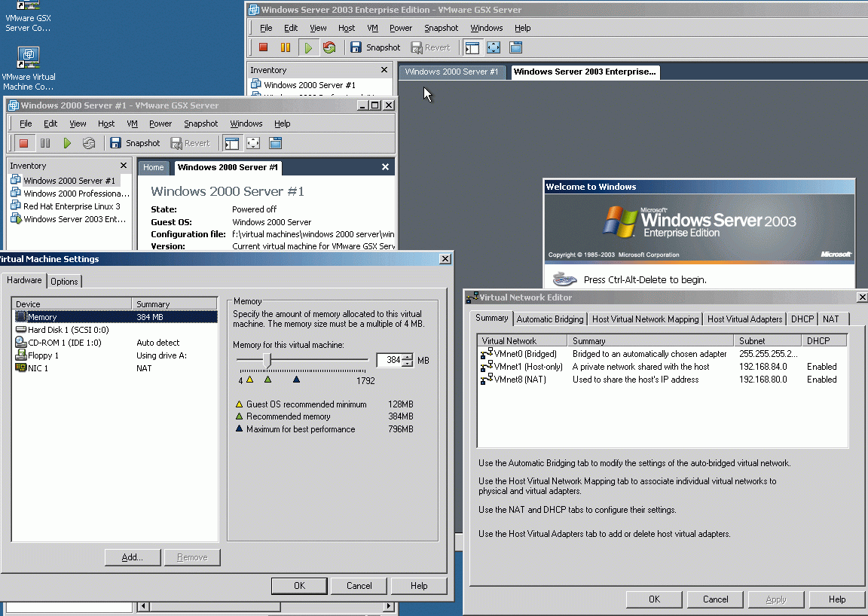This screenshot has height=616, width=868.
Task: Open the DHCP tab in Virtual Network Editor
Action: (x=802, y=319)
